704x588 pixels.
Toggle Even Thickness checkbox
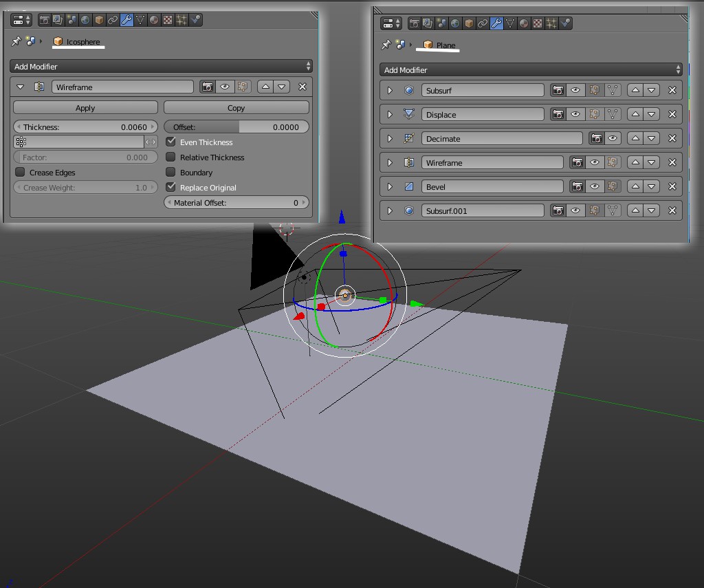click(x=170, y=142)
